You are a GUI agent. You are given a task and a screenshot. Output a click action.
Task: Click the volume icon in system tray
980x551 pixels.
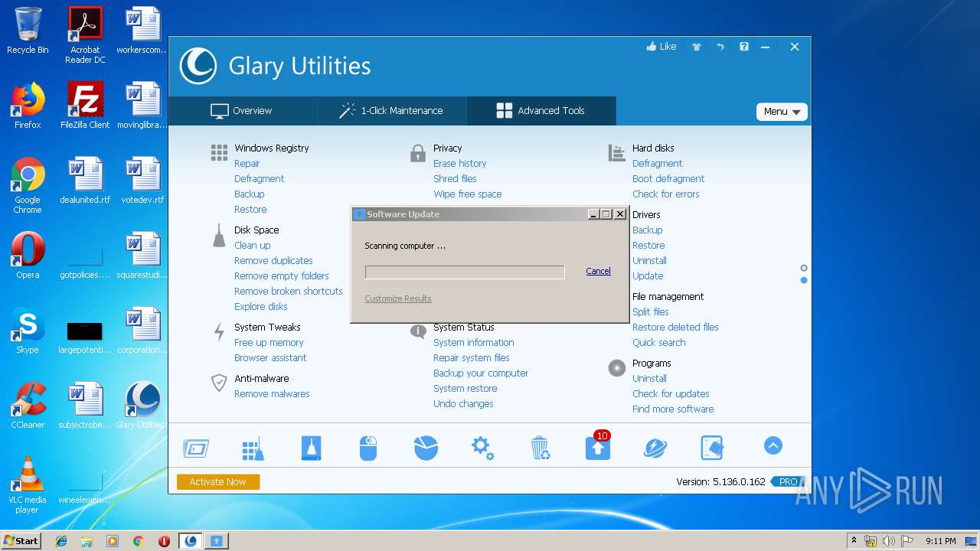[x=888, y=541]
